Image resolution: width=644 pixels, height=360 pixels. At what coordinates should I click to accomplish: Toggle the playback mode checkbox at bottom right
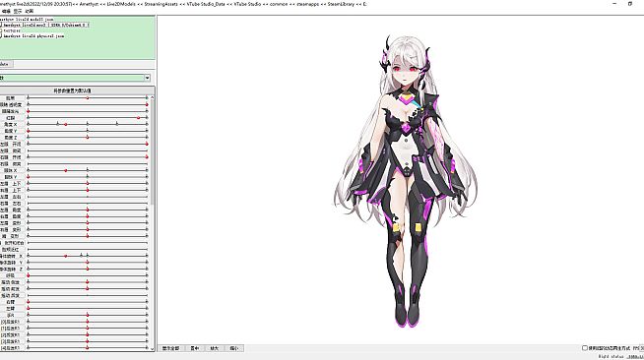click(x=585, y=347)
